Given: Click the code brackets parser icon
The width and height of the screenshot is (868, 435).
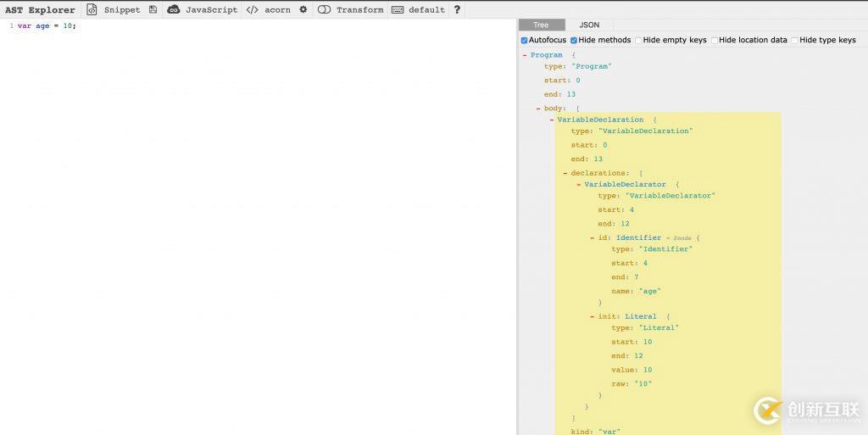Looking at the screenshot, I should tap(253, 9).
